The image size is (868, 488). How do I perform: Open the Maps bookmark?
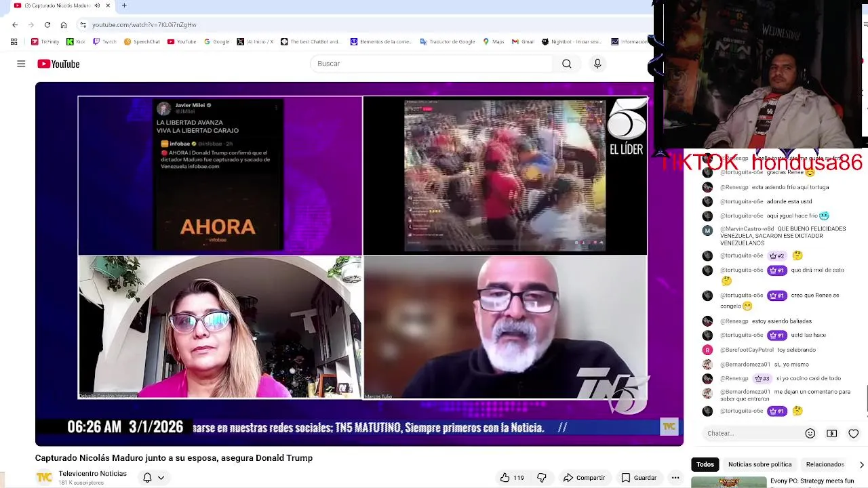494,41
